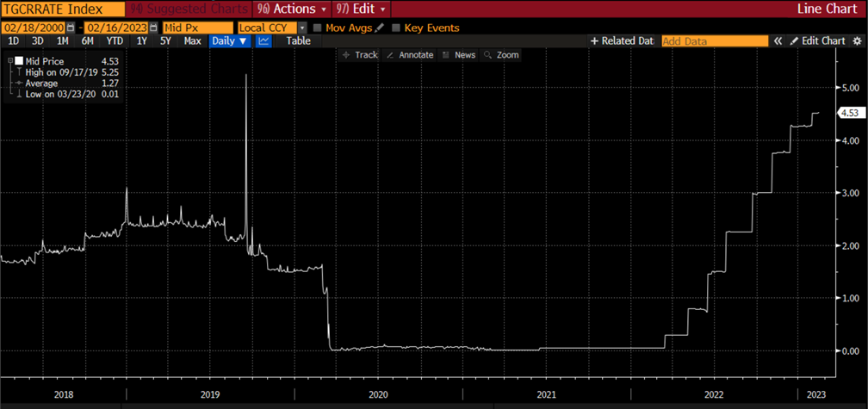The image size is (868, 409).
Task: Toggle Mid Price series legend box
Action: (18, 61)
